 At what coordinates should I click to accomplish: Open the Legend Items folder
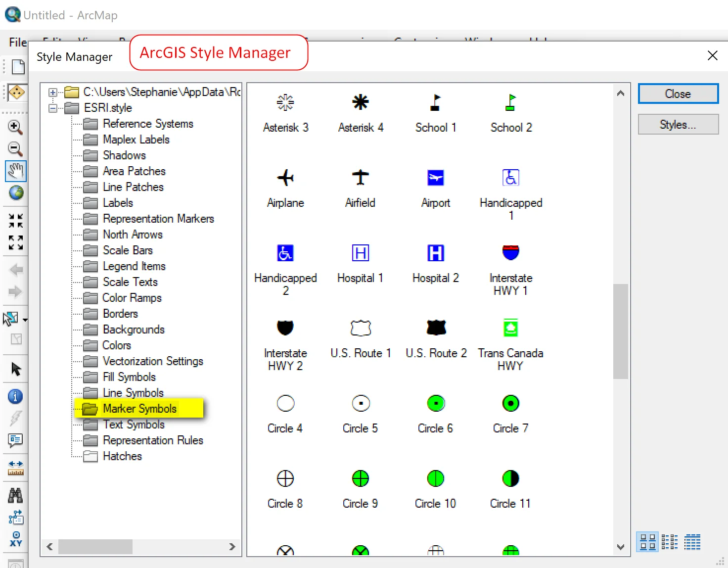click(x=134, y=266)
